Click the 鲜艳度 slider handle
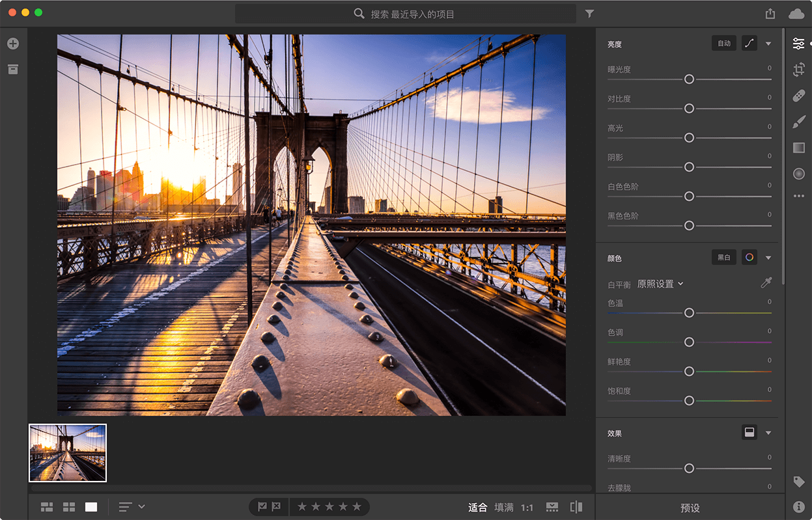Screen dimensions: 812x520 point(689,371)
